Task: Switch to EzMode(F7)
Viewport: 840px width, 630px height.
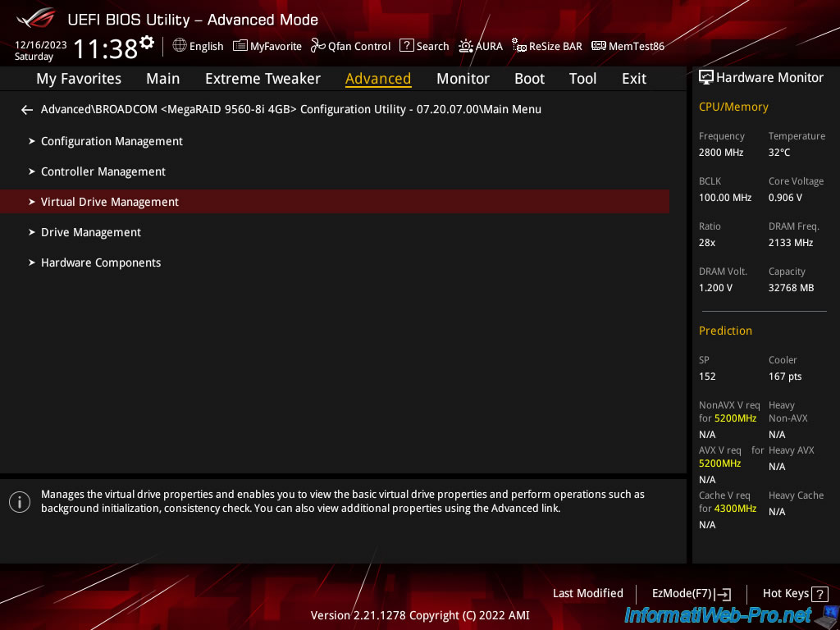Action: (x=691, y=594)
